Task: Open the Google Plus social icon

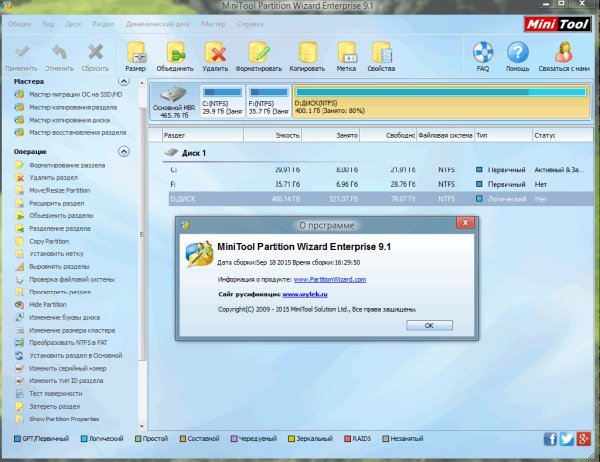Action: [584, 439]
